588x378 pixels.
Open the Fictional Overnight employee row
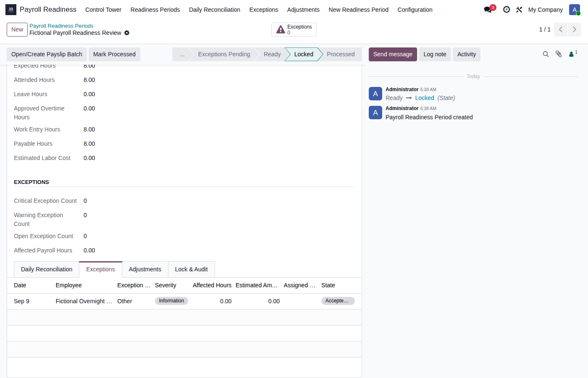pos(184,301)
